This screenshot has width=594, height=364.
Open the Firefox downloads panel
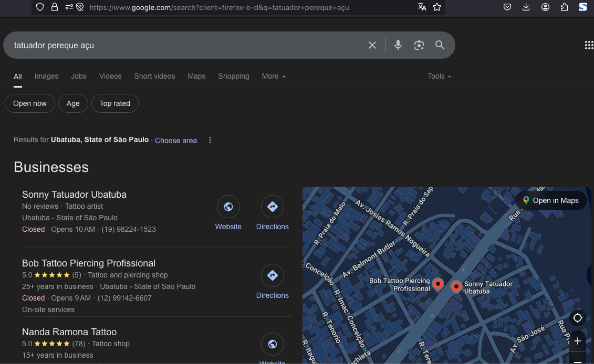526,7
